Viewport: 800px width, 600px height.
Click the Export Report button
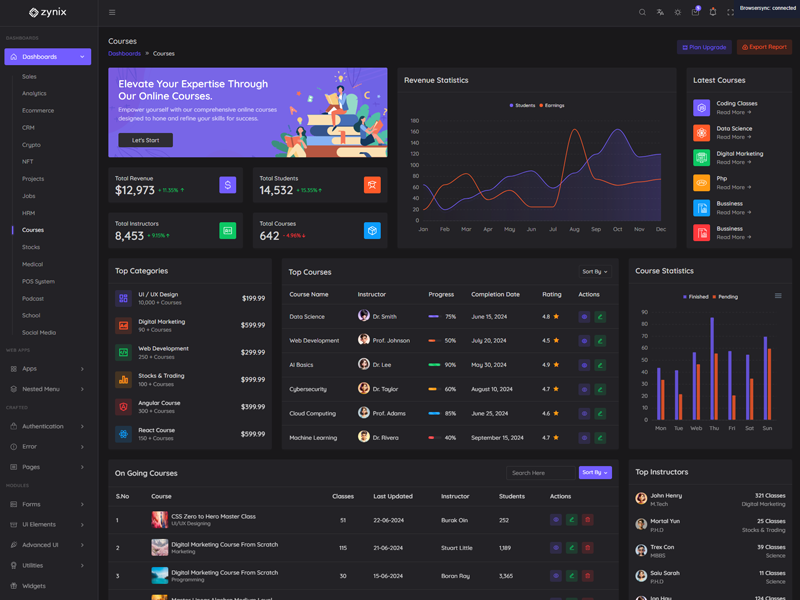pos(764,47)
